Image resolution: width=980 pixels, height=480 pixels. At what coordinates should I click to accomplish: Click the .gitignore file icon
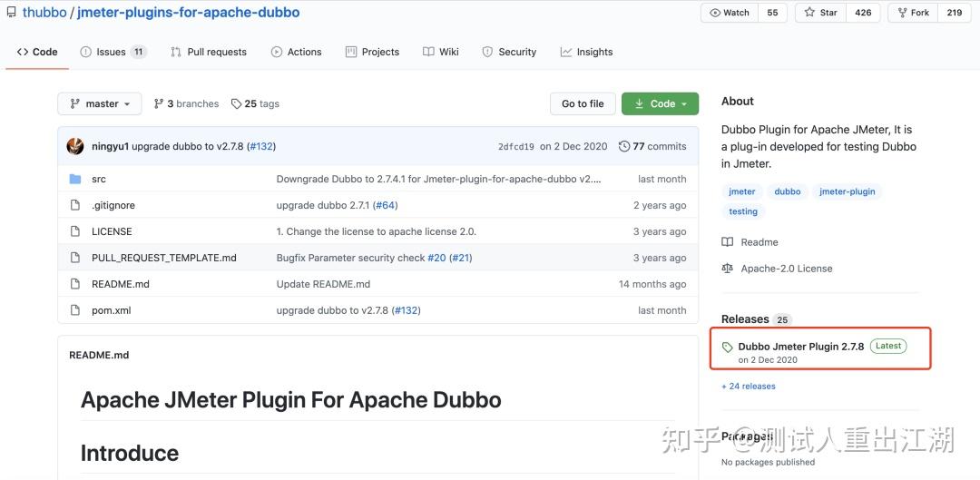pos(75,205)
